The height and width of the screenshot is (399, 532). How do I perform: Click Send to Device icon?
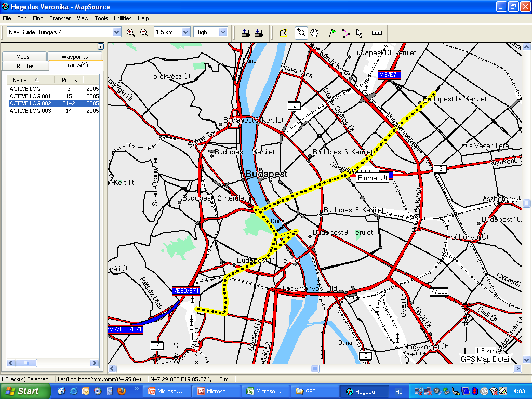pos(245,33)
